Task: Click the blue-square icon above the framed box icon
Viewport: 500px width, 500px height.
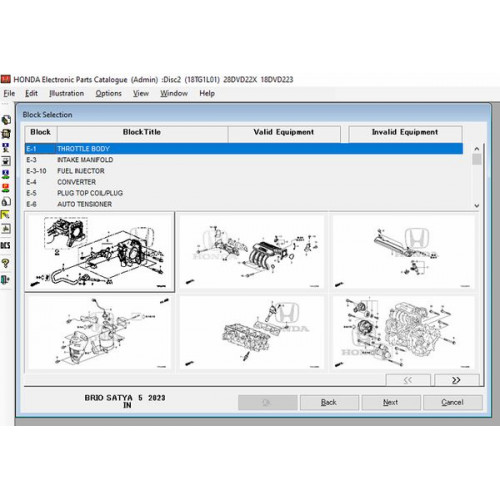Action: pyautogui.click(x=6, y=147)
